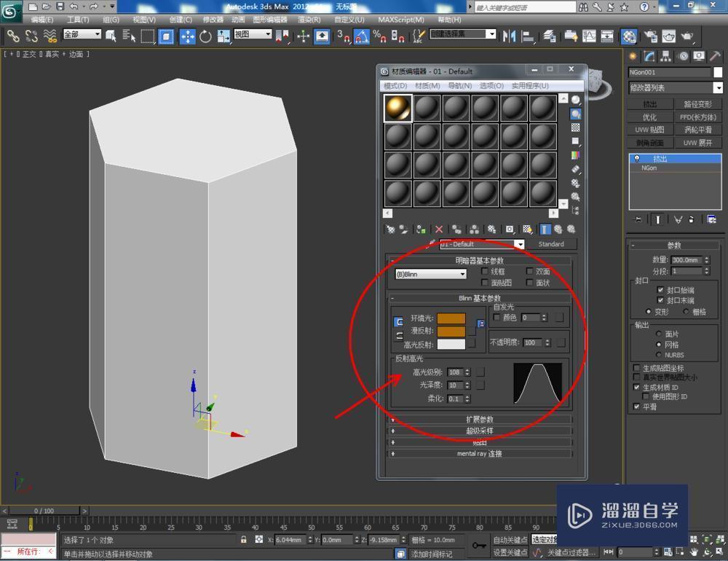Click the 漫反射 diffuse color swatch
The image size is (728, 561).
(x=451, y=331)
